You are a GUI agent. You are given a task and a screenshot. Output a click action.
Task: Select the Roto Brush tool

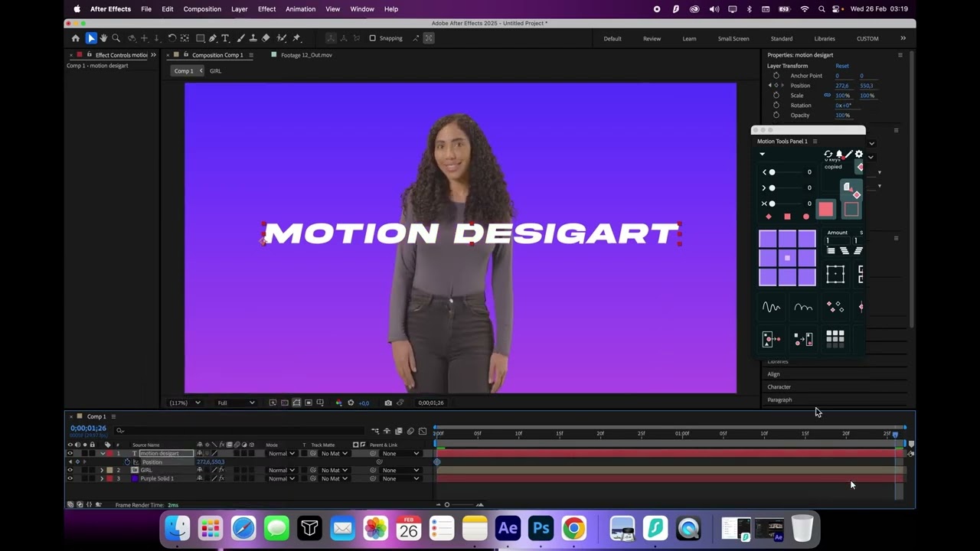pyautogui.click(x=283, y=38)
